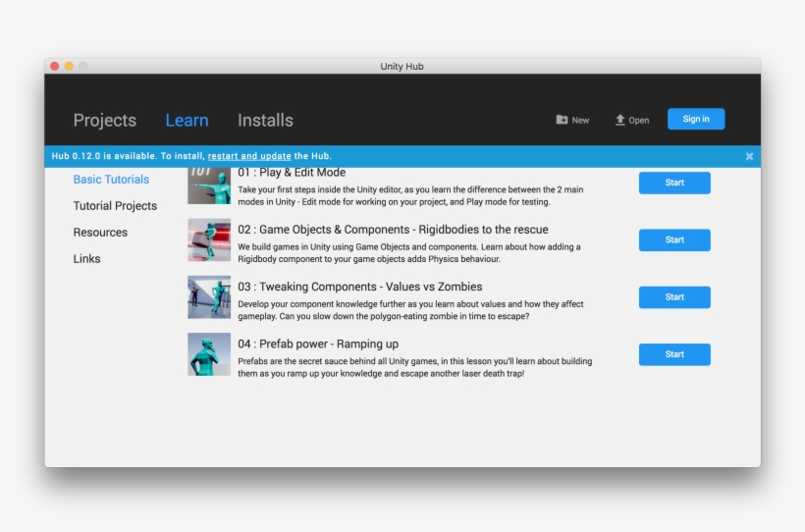Image resolution: width=805 pixels, height=532 pixels.
Task: Click the title '01 : Play & Edit Mode'
Action: pos(292,173)
